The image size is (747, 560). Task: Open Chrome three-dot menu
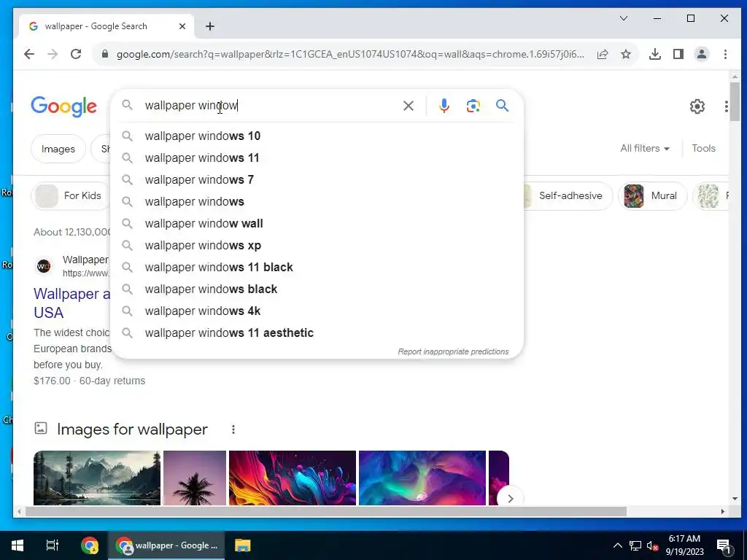click(x=725, y=54)
